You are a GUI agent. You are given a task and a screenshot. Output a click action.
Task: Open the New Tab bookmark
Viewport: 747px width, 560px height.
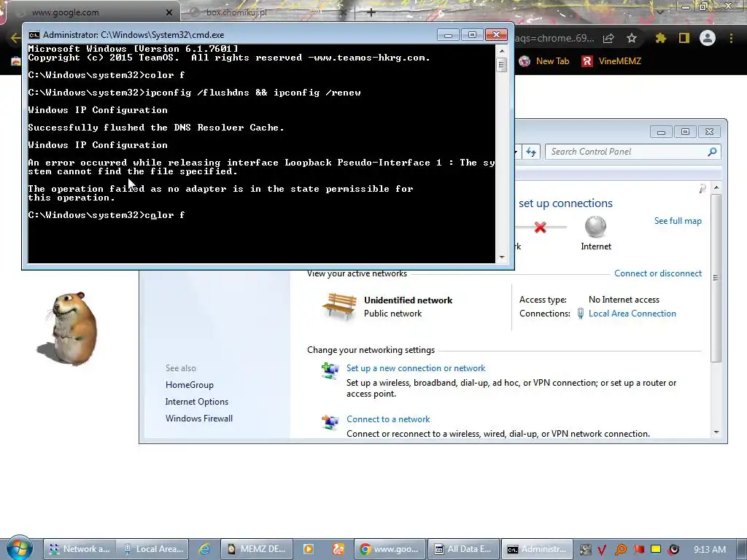(544, 61)
